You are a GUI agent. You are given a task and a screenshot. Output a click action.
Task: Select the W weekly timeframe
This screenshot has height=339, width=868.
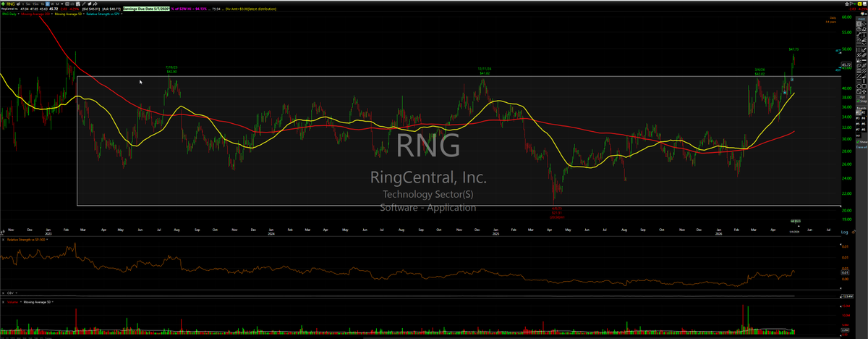52,4
